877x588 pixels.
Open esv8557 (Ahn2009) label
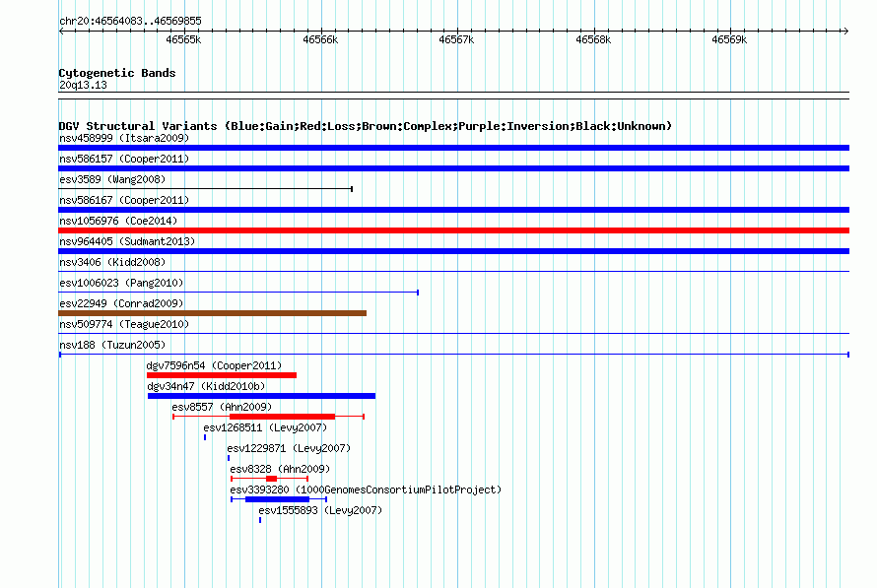click(x=222, y=407)
